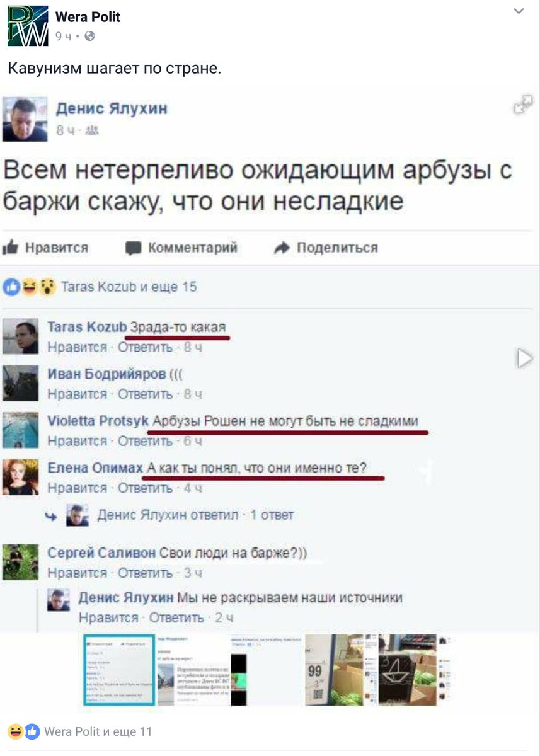This screenshot has height=756, width=540.
Task: Click Ответить under Violetta Protsyk comment
Action: pos(146,441)
